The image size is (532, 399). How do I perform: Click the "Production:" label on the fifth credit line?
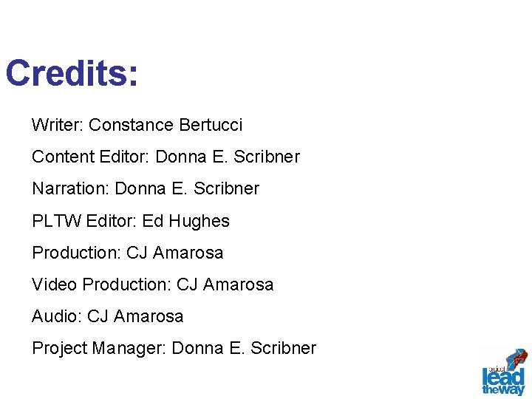[76, 253]
